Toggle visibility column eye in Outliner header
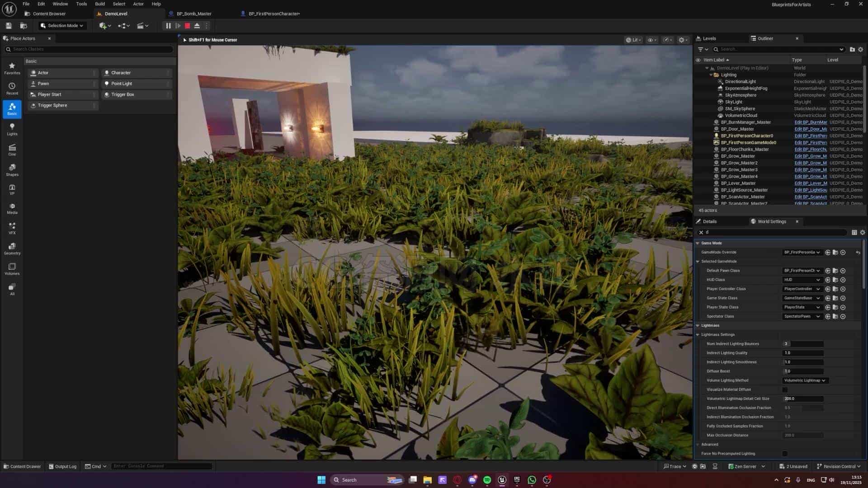Screen dimensions: 868x488 click(x=698, y=60)
